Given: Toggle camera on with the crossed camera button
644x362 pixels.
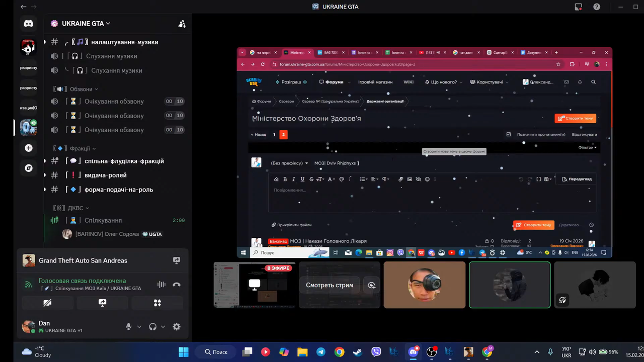Looking at the screenshot, I should point(47,303).
